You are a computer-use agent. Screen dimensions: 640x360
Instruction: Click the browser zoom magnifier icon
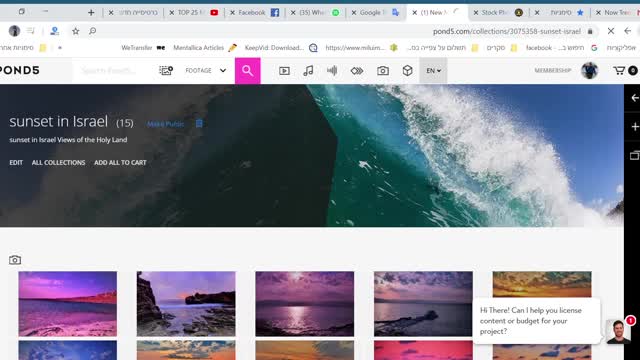tap(93, 31)
